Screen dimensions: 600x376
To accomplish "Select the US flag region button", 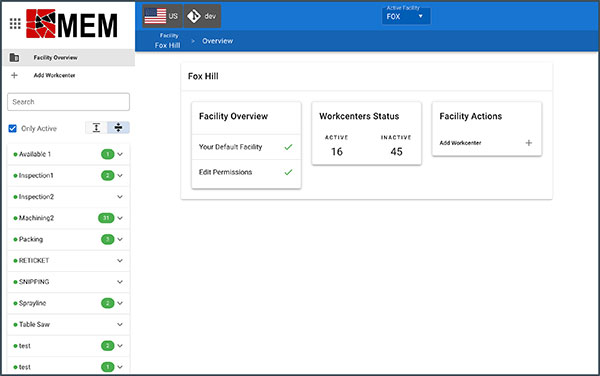I will (x=162, y=16).
